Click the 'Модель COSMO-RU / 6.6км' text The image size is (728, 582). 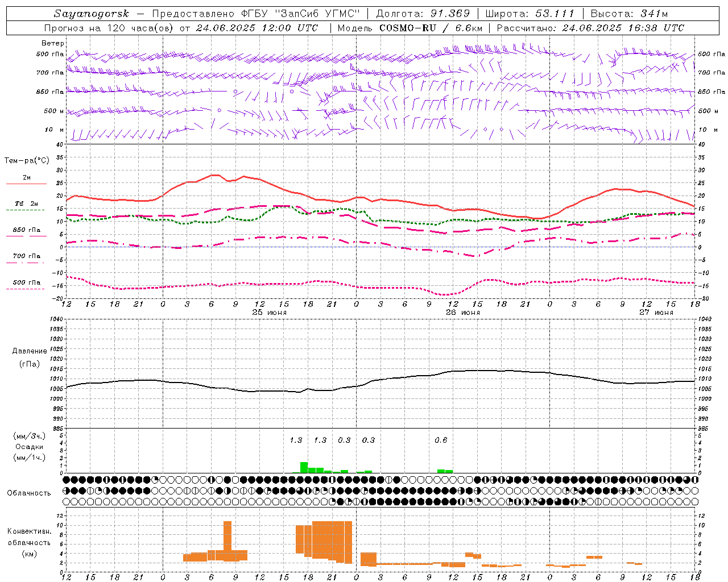pyautogui.click(x=410, y=28)
